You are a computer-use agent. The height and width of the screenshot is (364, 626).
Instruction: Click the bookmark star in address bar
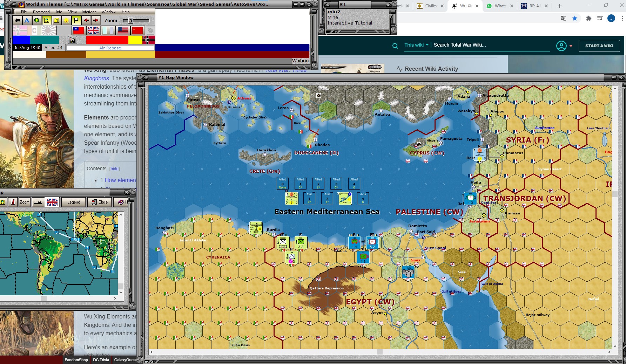(x=575, y=18)
